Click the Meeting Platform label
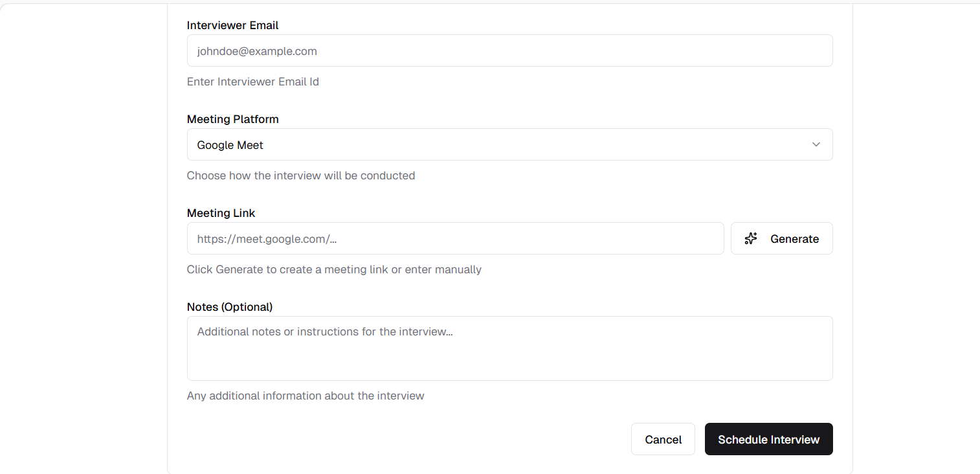Screen dimensions: 980x474 232,119
